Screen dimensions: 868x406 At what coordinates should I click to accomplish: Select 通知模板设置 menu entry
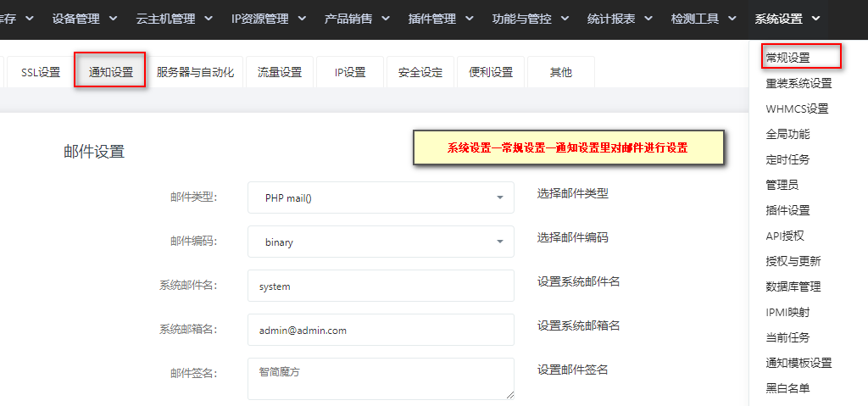pos(798,363)
